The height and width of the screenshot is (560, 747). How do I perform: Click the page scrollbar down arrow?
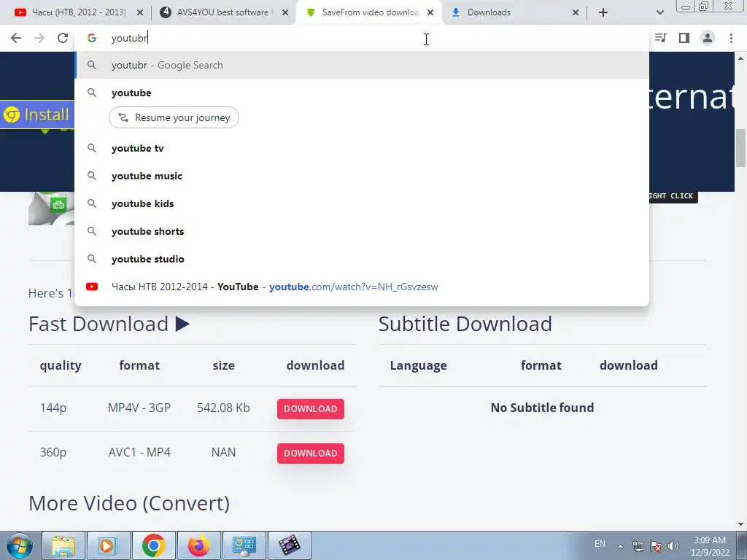741,525
